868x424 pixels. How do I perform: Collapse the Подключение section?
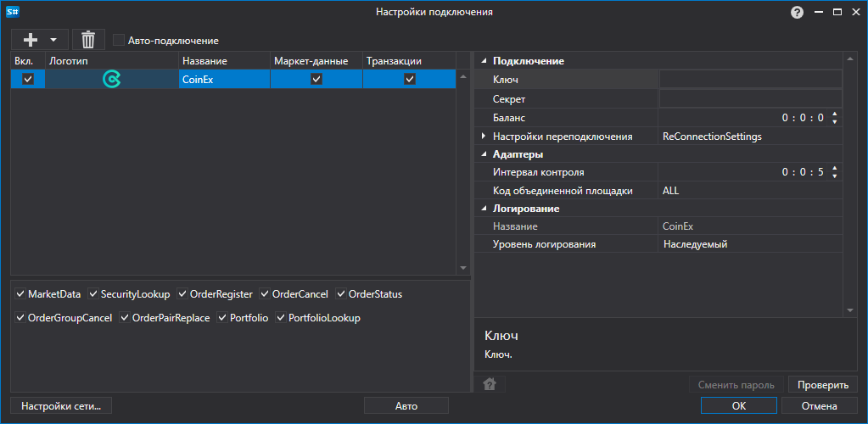(x=484, y=61)
